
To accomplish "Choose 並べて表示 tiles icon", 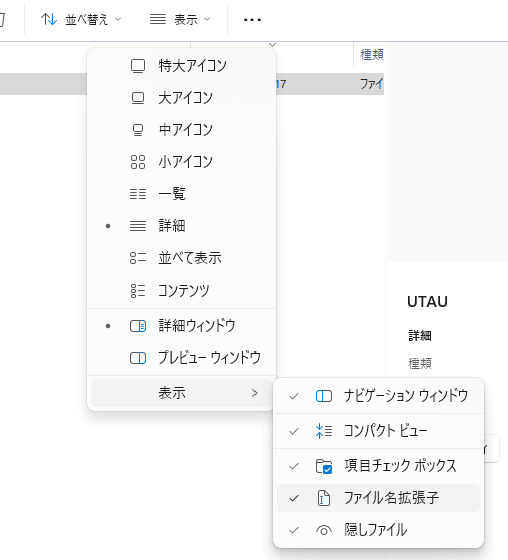I will 138,258.
